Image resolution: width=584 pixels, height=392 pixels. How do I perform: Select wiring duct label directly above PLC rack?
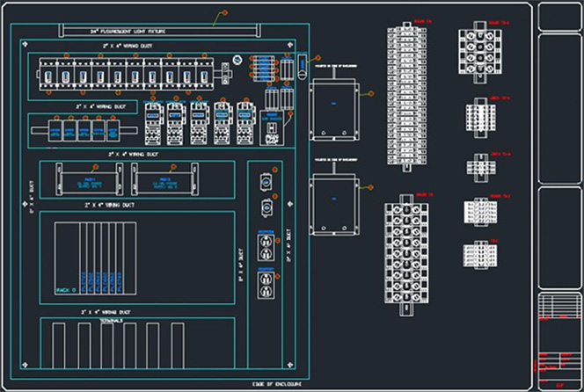click(x=109, y=205)
